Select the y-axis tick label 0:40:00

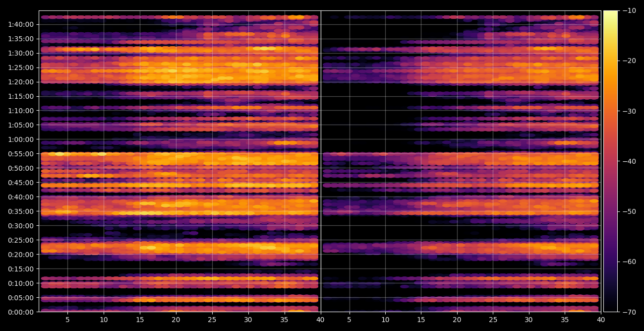(21, 197)
